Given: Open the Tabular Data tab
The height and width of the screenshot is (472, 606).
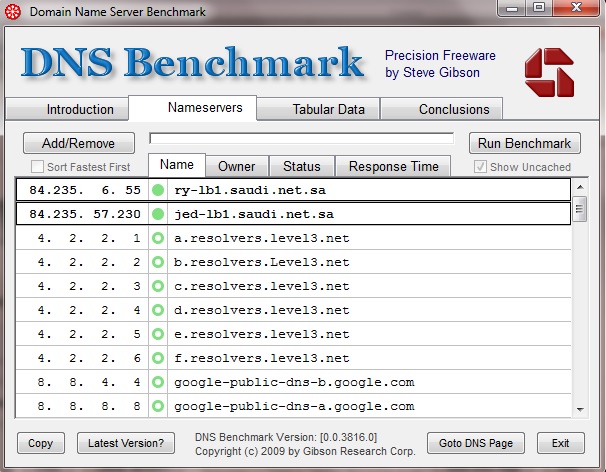Looking at the screenshot, I should (318, 109).
